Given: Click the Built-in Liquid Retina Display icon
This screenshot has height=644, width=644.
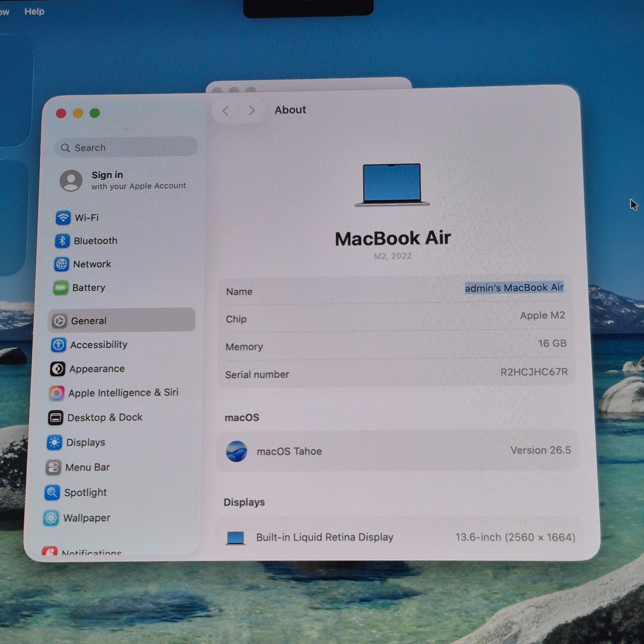Looking at the screenshot, I should (235, 538).
